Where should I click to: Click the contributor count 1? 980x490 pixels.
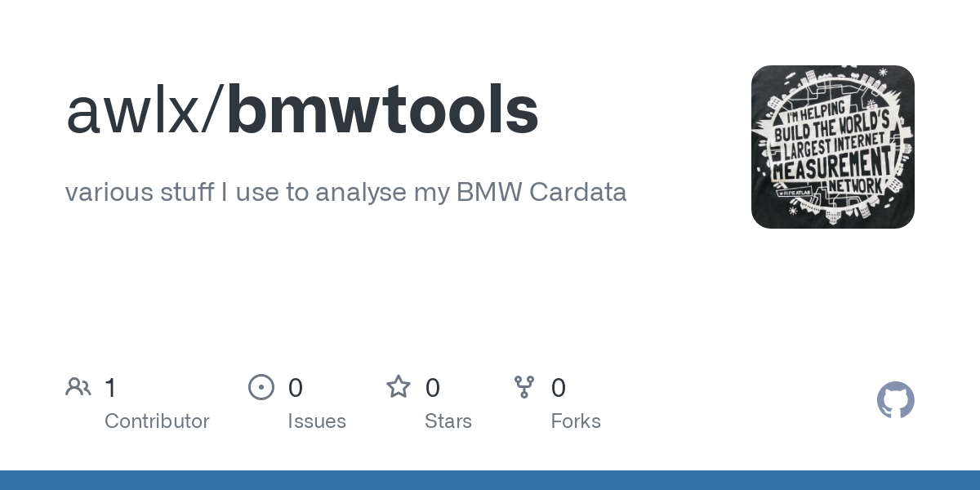pos(111,388)
